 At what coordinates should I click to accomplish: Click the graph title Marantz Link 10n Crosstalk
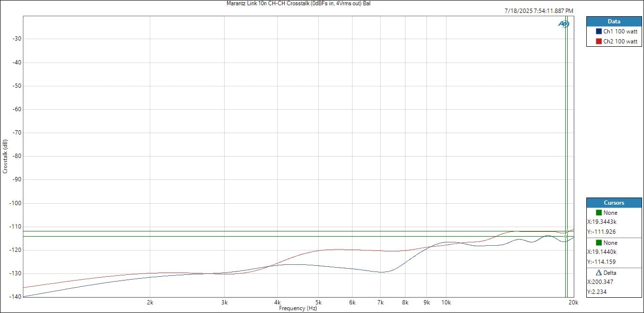pos(298,3)
